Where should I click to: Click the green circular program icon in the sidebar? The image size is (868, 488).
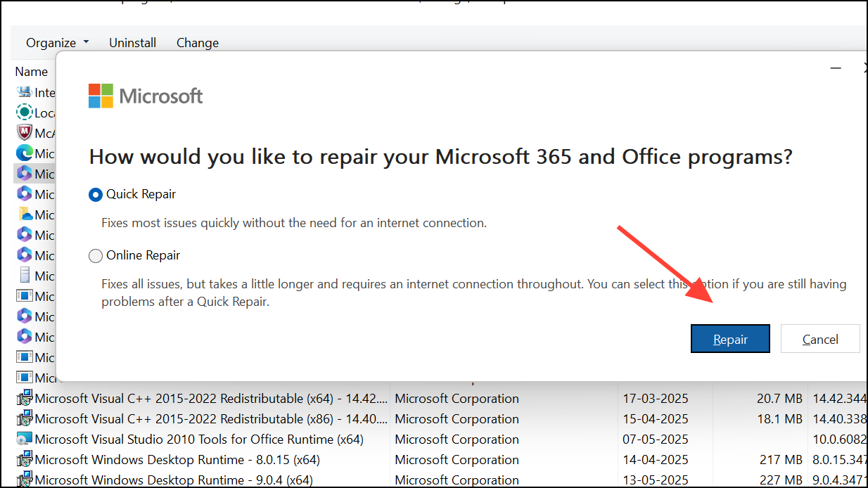23,113
